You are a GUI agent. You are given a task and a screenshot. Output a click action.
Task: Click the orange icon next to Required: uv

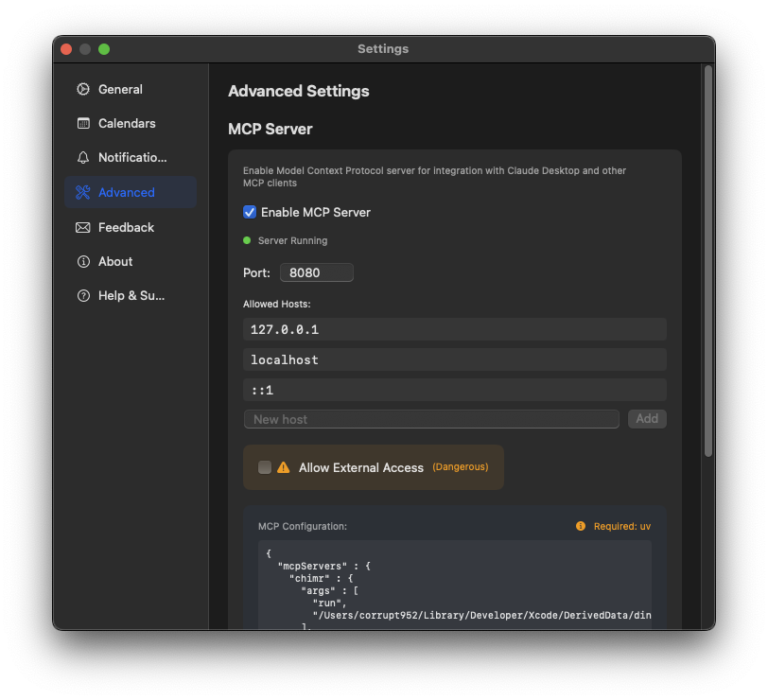[x=580, y=525]
